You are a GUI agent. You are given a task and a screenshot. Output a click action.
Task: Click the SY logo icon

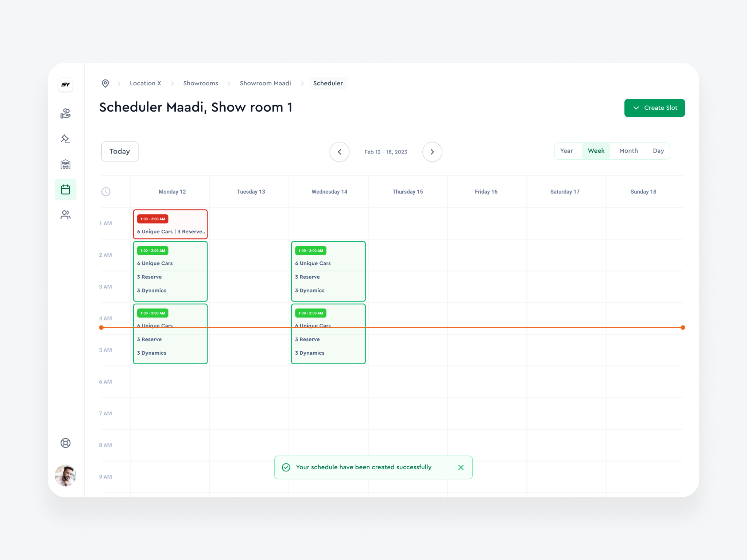click(66, 85)
